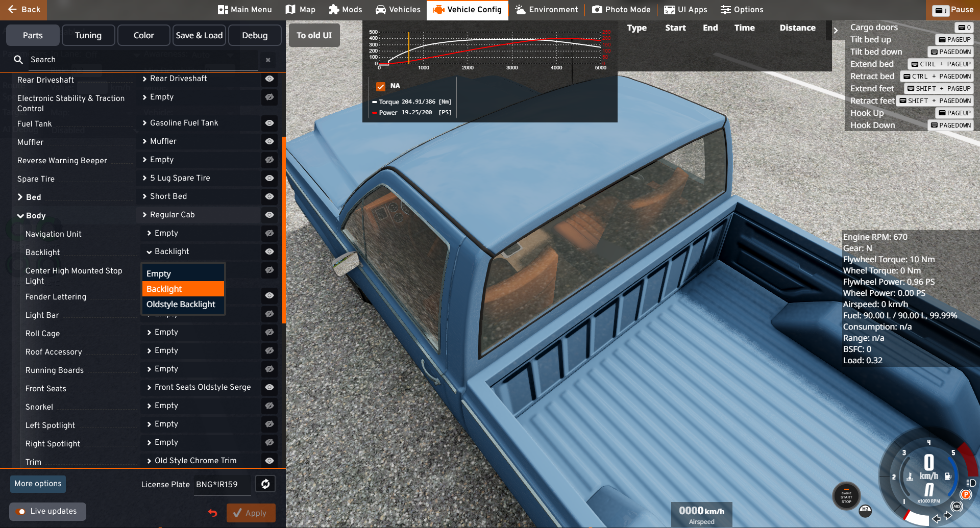The image size is (980, 528).
Task: Click the ABS indicator icon
Action: click(957, 507)
